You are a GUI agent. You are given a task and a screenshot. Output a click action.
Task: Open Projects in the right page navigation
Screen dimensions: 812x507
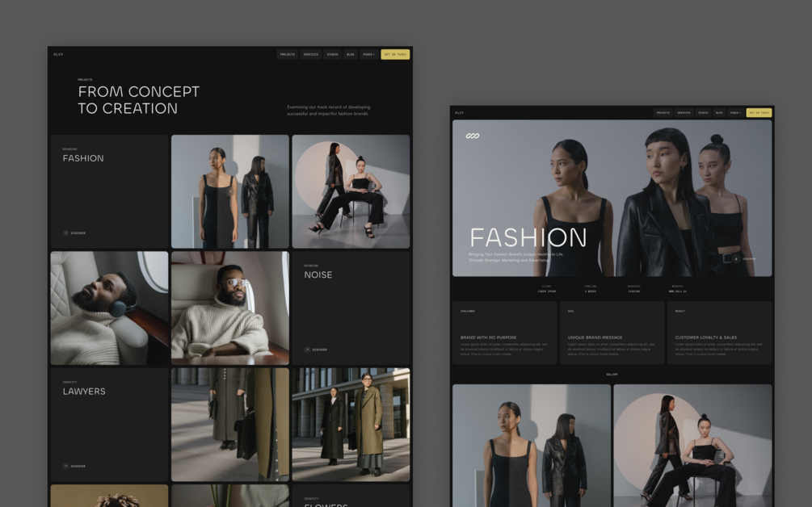pyautogui.click(x=663, y=113)
